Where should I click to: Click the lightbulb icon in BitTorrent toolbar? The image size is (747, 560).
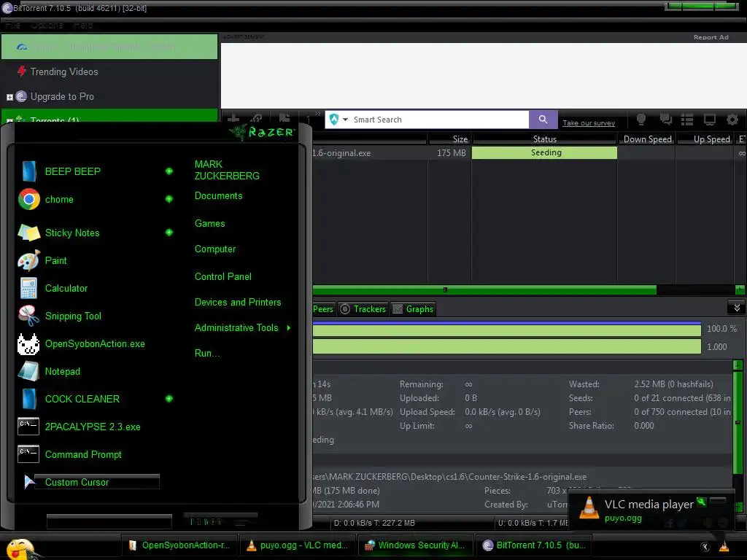641,120
